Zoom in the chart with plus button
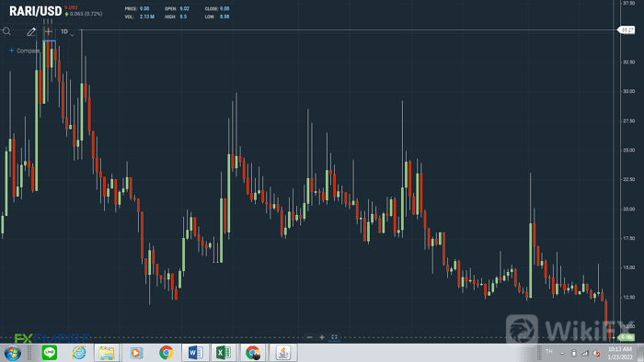The image size is (644, 362). pyautogui.click(x=322, y=337)
